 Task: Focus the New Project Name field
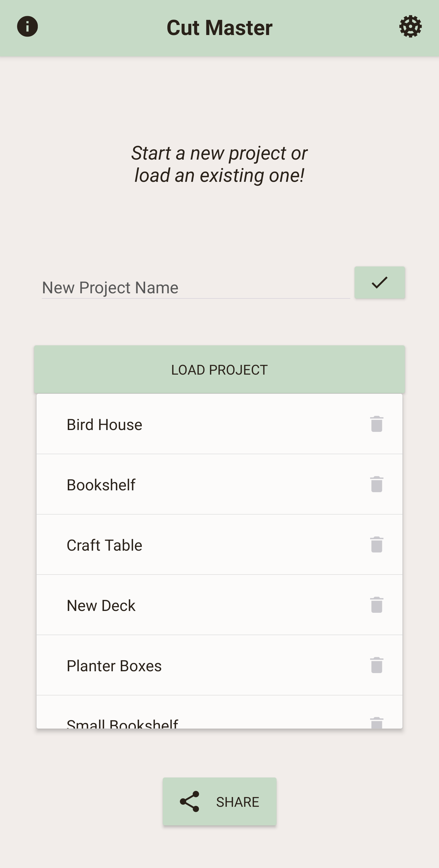point(196,288)
